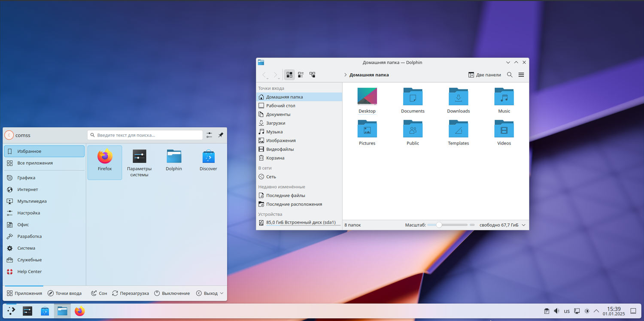Open the Dolphin search tool
Viewport: 644px width, 321px height.
coord(510,75)
